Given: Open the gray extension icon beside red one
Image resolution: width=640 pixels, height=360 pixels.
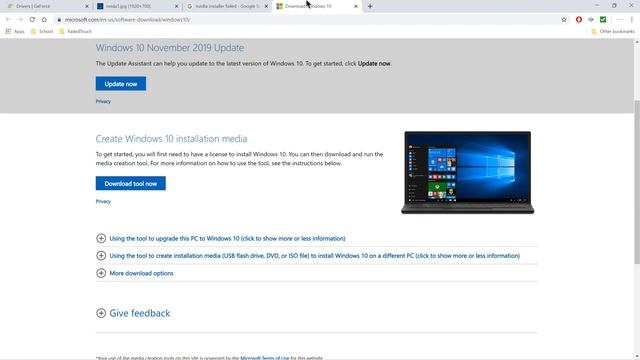Looking at the screenshot, I should tap(591, 19).
